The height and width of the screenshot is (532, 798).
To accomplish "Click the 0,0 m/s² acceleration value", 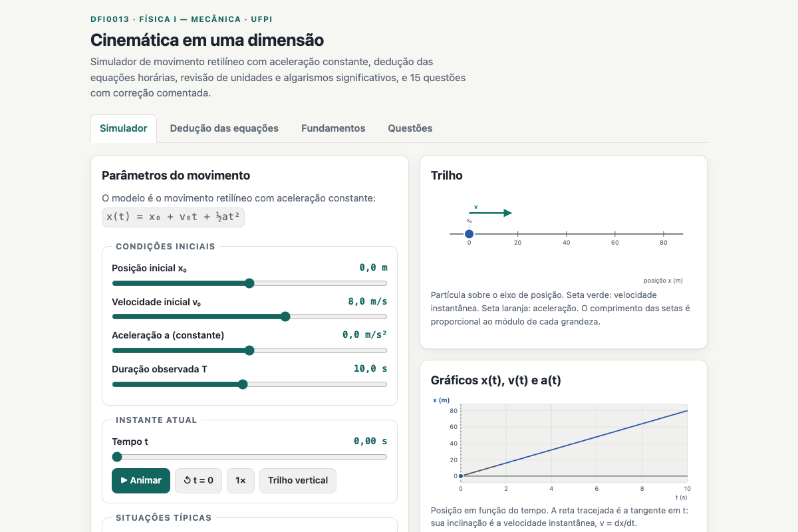I will point(365,335).
